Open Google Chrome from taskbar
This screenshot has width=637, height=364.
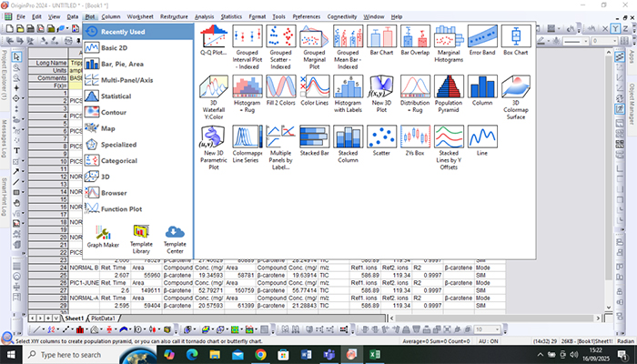pyautogui.click(x=260, y=355)
